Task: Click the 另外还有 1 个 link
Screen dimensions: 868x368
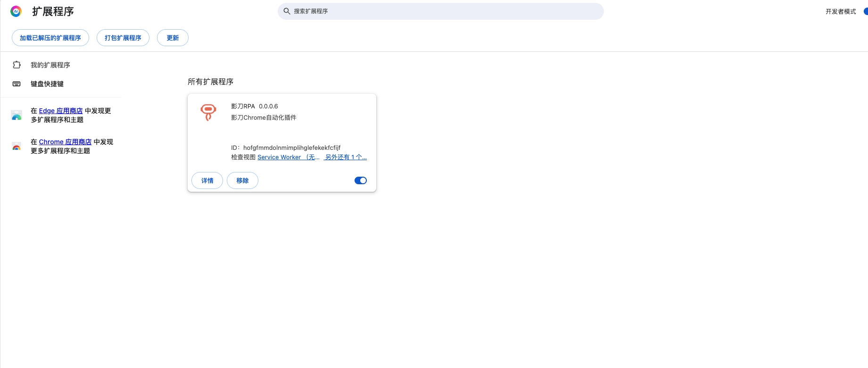Action: click(346, 157)
